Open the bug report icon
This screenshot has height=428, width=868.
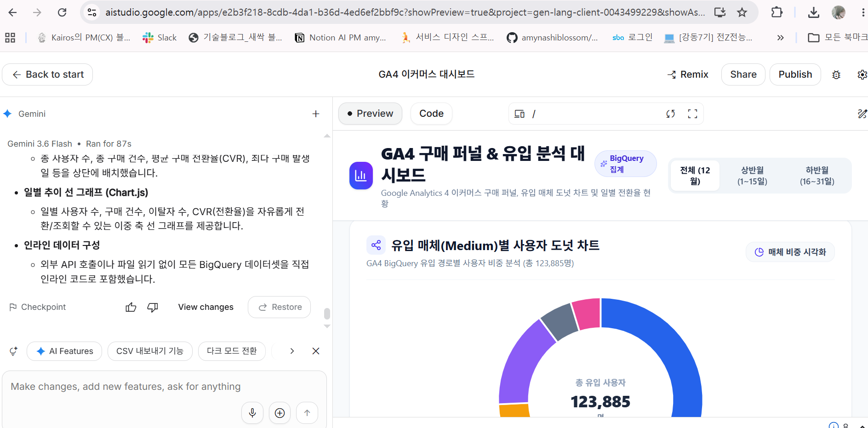[836, 75]
